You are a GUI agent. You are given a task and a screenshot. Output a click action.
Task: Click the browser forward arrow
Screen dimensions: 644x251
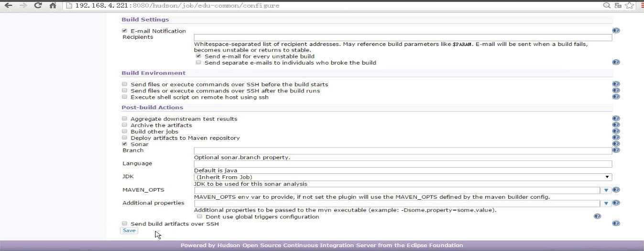coord(23,5)
